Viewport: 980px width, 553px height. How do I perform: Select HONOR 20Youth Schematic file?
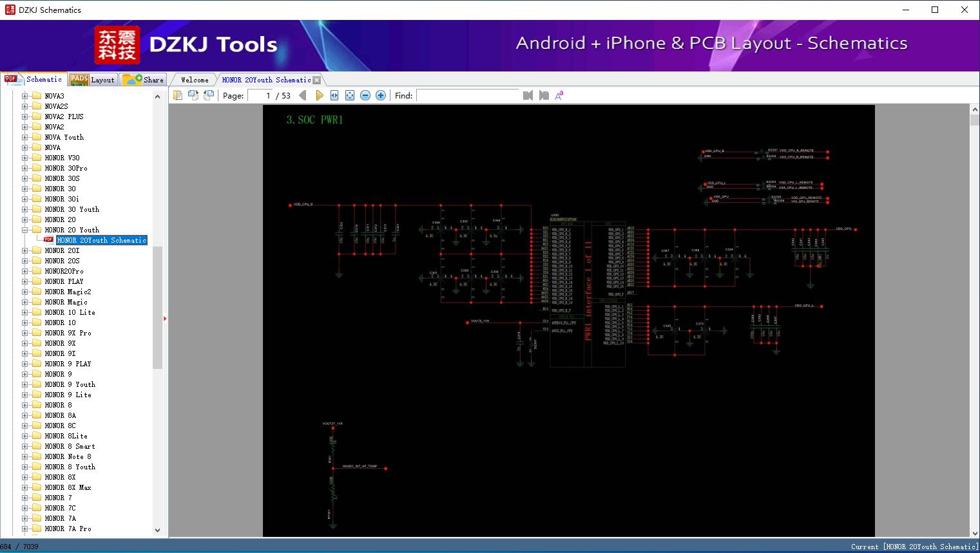point(101,240)
